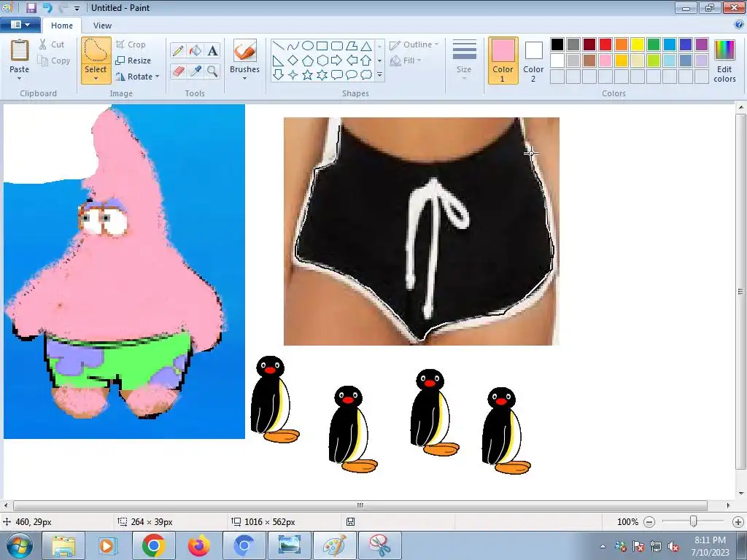Choose the Rectangle shape
The image size is (747, 560).
[x=322, y=46]
